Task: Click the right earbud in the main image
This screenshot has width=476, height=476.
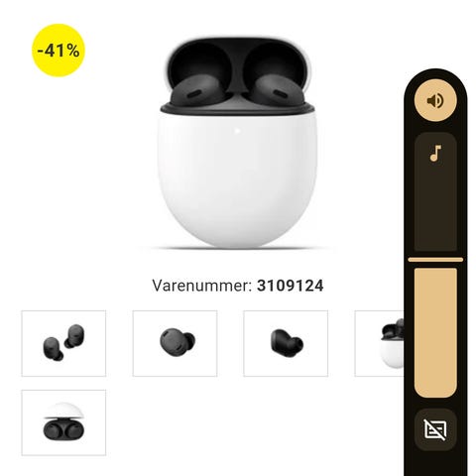Action: [x=277, y=90]
